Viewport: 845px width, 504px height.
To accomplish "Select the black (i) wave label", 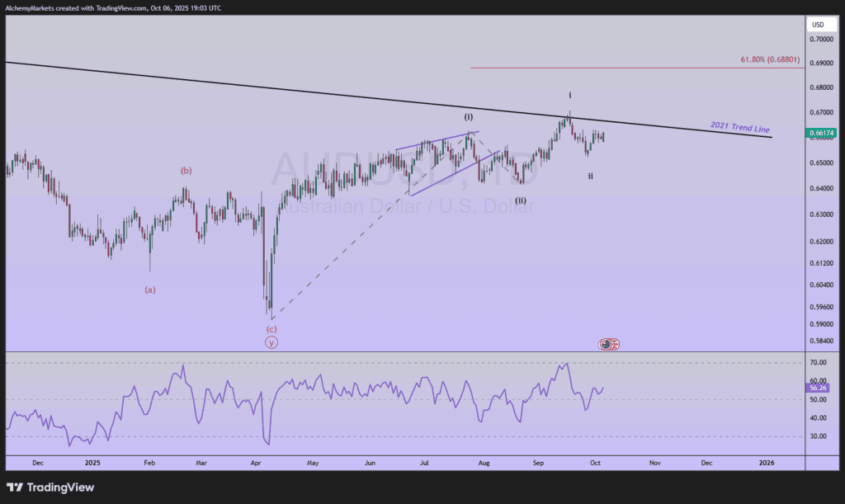I will (469, 117).
